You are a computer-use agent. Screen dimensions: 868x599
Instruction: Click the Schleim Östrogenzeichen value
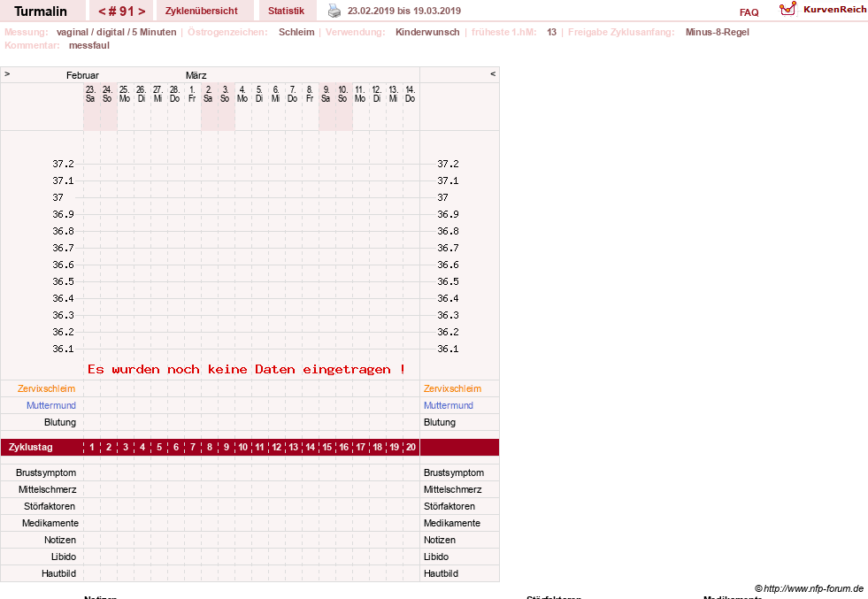point(296,32)
